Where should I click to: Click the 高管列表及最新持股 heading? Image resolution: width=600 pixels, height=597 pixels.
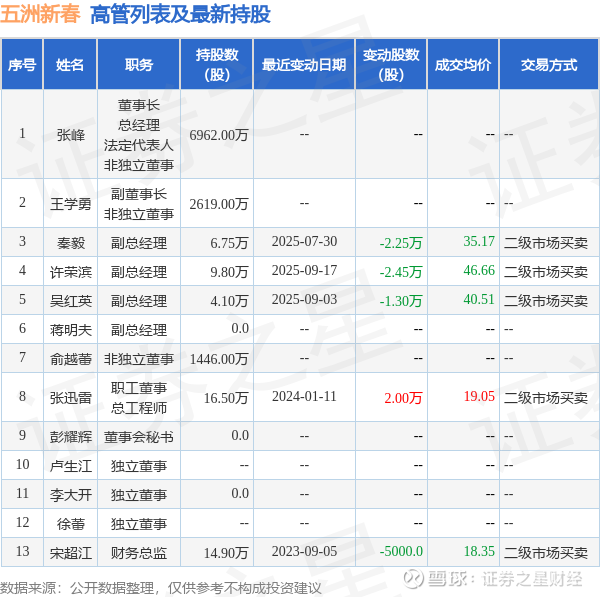180,14
